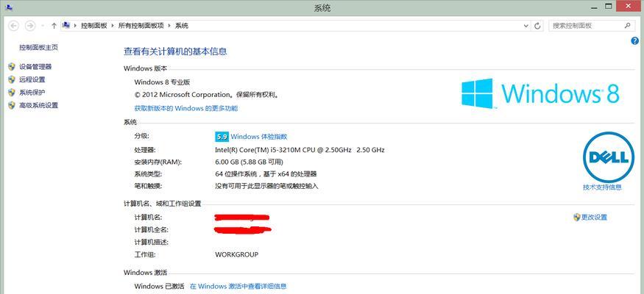Open recent locations dropdown beside Forward arrow
The width and height of the screenshot is (644, 294).
[x=43, y=26]
